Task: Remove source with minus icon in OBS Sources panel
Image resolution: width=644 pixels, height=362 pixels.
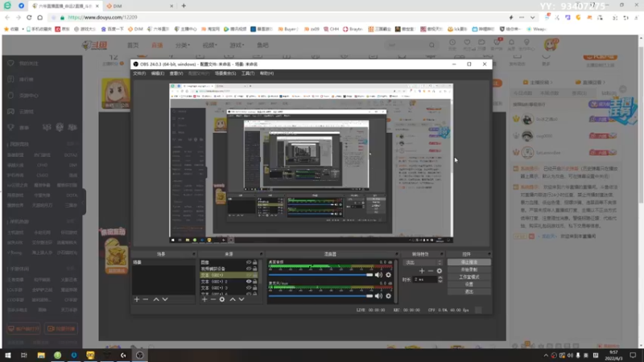Action: pyautogui.click(x=213, y=299)
